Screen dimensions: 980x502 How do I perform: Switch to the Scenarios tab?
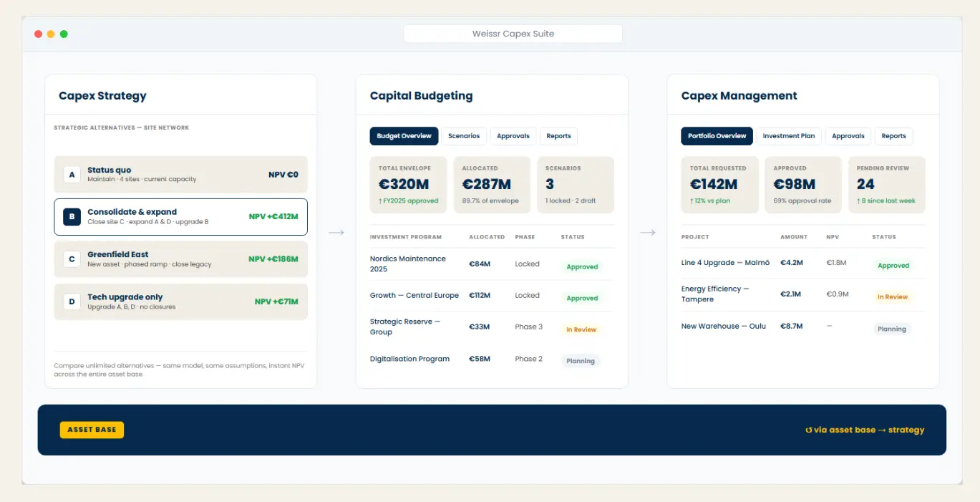click(464, 136)
